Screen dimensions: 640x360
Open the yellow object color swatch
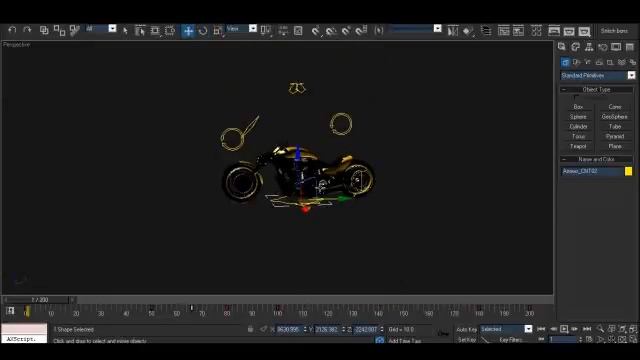click(x=629, y=171)
